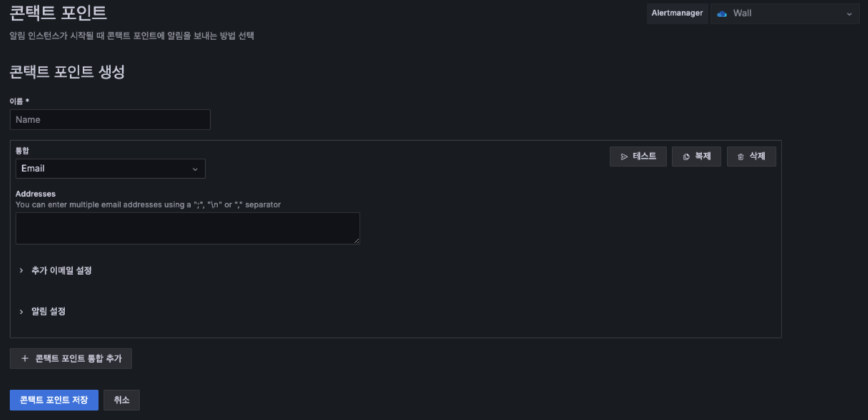Click the plus icon for 콘택트 포인트 통합 추가

(25, 358)
